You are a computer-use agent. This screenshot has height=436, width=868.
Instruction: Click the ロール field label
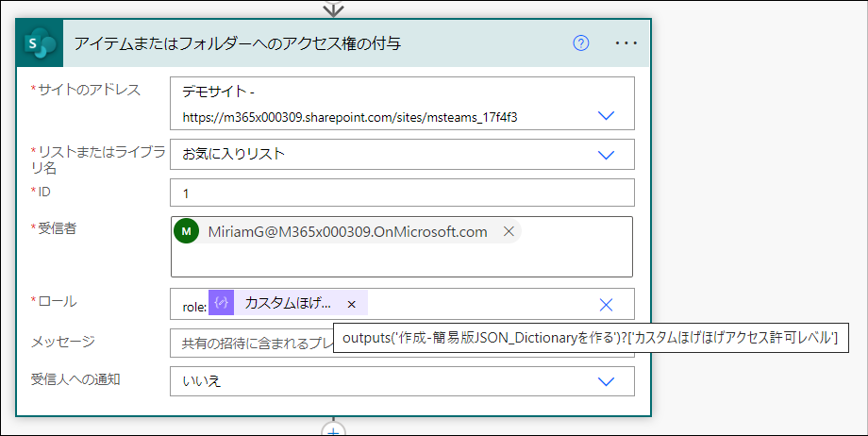(x=58, y=302)
